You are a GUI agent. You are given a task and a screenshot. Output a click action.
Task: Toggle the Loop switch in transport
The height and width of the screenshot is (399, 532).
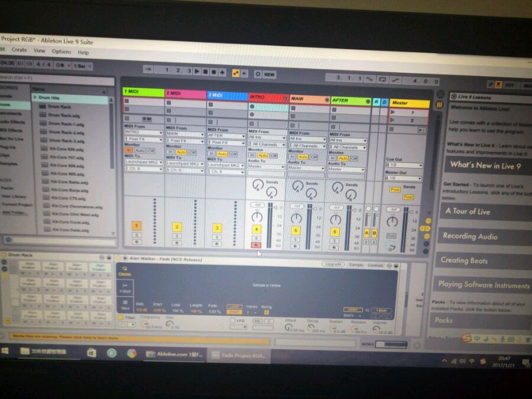tap(382, 79)
